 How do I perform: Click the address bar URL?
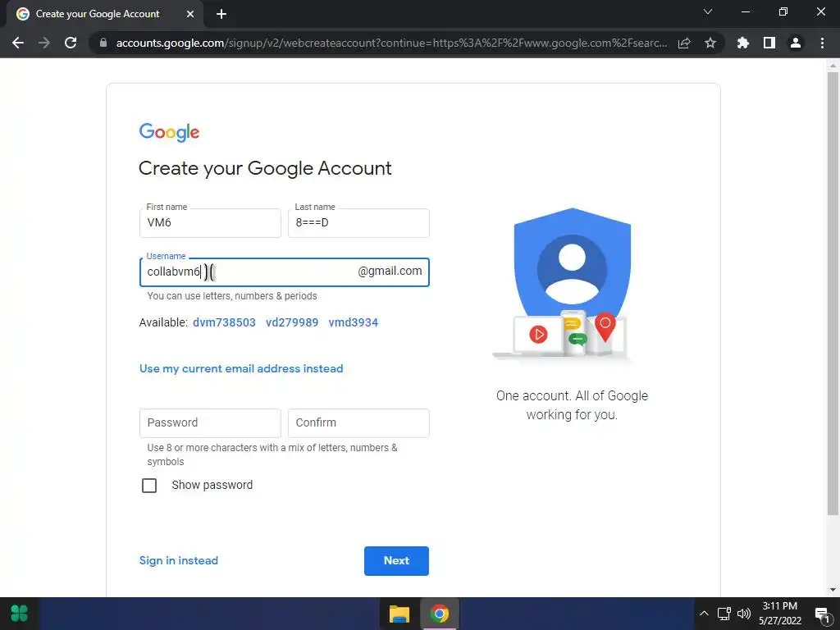(391, 43)
